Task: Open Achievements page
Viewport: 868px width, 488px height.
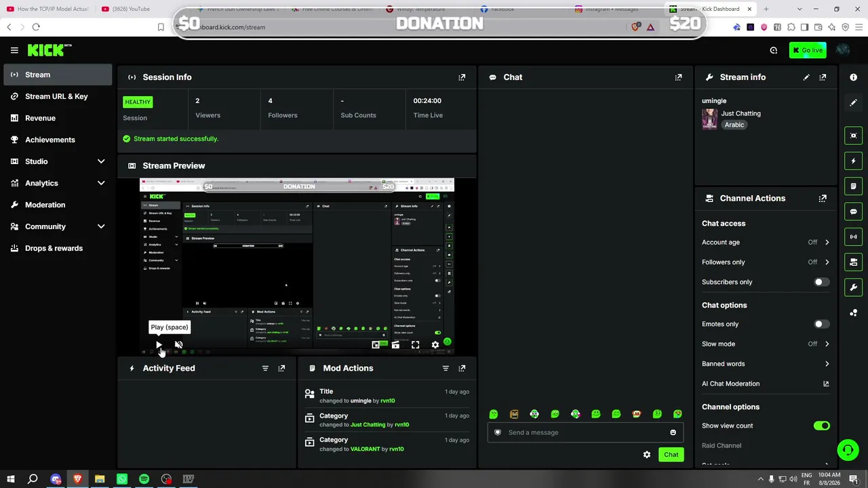Action: (58, 140)
